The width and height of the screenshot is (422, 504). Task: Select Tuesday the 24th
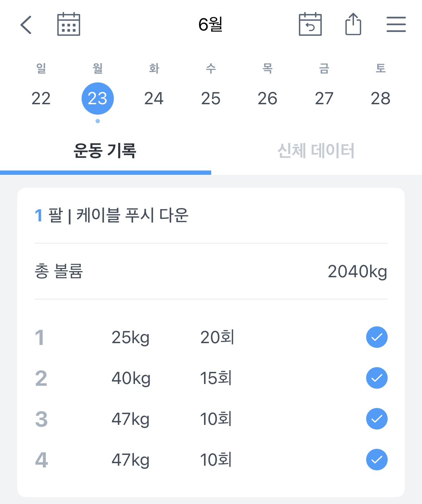(154, 99)
